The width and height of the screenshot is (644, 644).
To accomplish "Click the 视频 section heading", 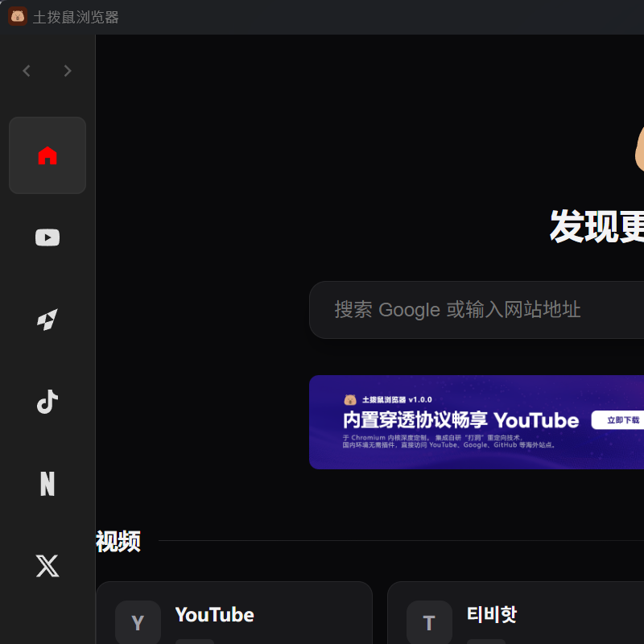I will (118, 541).
